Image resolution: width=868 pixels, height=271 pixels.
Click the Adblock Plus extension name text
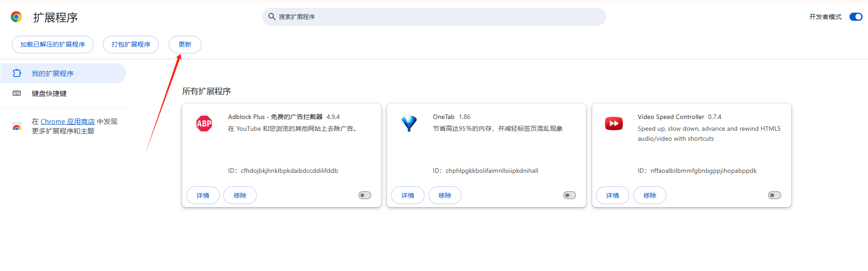(x=275, y=117)
